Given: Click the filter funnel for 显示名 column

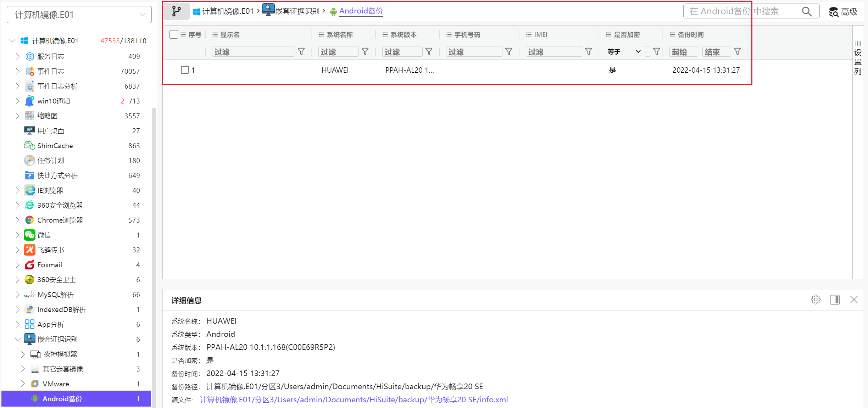Looking at the screenshot, I should pyautogui.click(x=301, y=52).
